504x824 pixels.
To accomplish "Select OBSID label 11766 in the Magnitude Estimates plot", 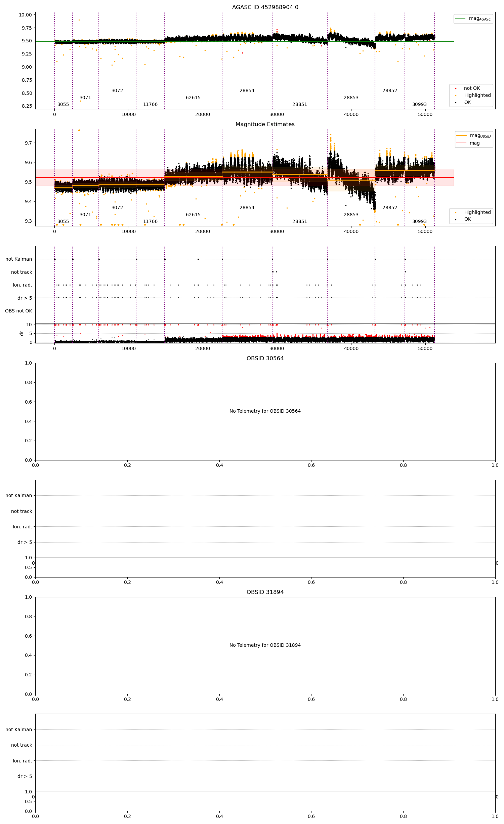I will click(x=150, y=222).
